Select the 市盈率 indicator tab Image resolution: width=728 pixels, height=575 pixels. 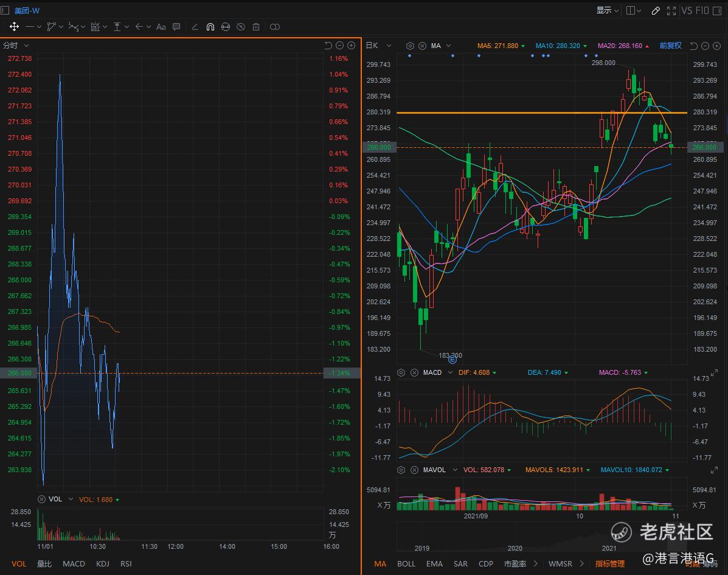click(x=515, y=563)
